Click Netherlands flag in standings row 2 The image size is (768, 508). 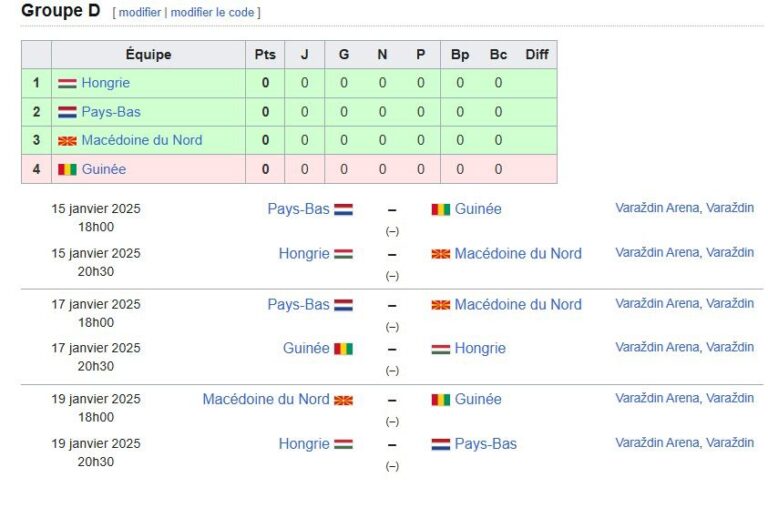[x=67, y=112]
